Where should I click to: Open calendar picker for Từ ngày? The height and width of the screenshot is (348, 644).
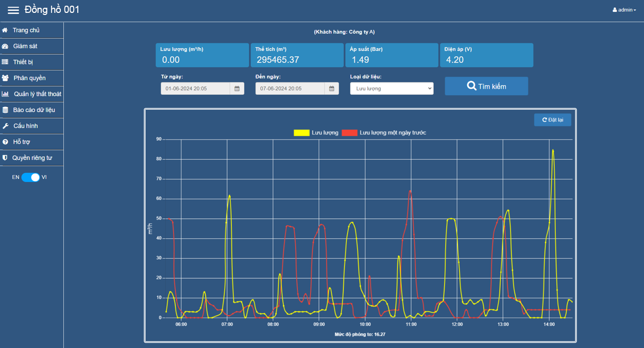click(x=237, y=89)
